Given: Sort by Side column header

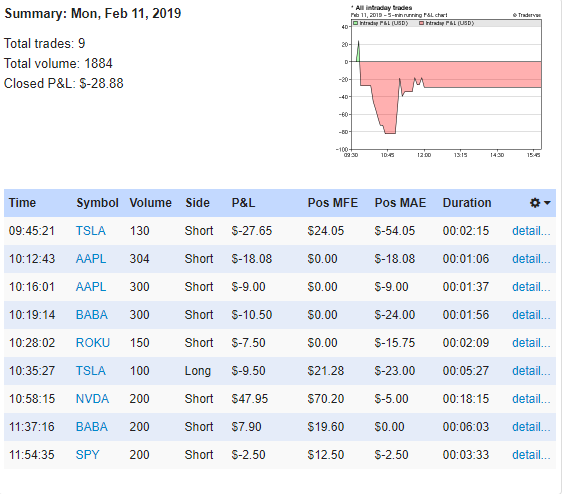Looking at the screenshot, I should [x=197, y=203].
